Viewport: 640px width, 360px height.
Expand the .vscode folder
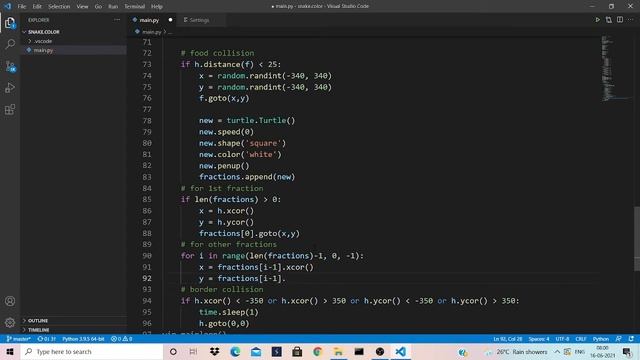coord(43,41)
